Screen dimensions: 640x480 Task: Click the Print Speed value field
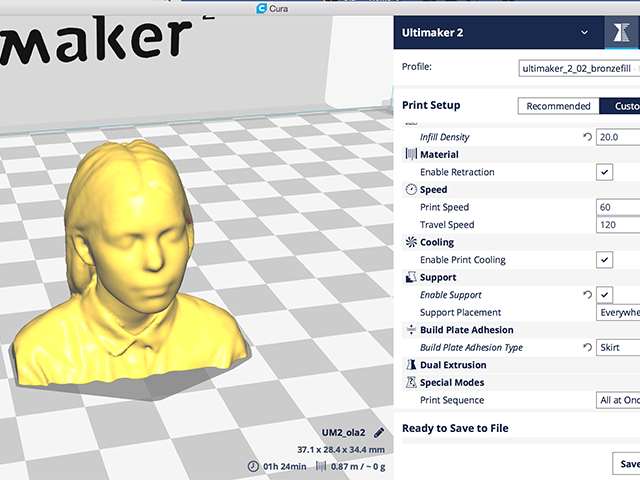(x=618, y=207)
